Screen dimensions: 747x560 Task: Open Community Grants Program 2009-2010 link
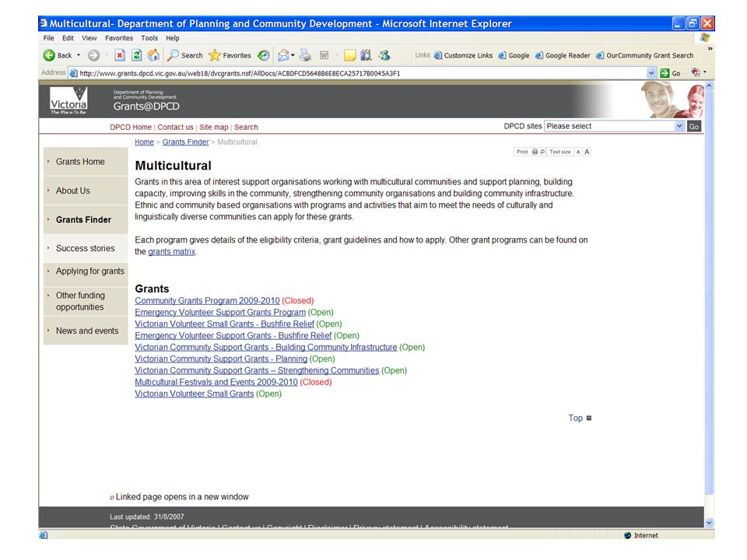[207, 301]
